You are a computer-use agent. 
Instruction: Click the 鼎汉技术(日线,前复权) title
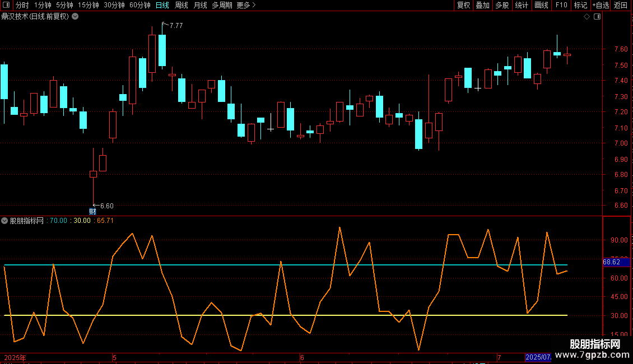(x=35, y=17)
